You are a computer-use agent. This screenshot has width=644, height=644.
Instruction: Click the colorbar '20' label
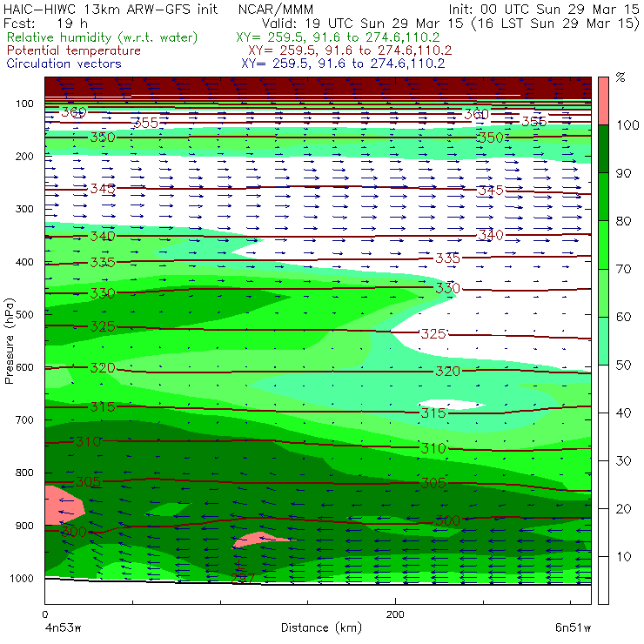(x=623, y=509)
